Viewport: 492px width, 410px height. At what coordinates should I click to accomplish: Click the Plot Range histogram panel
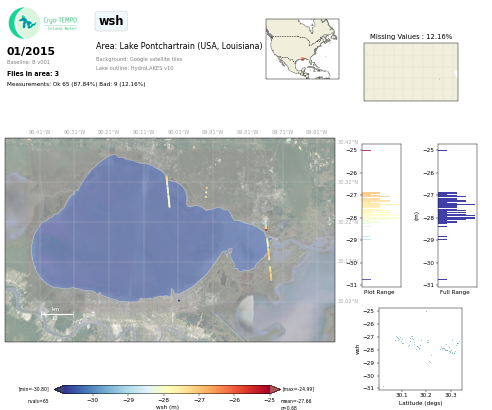[381, 215]
